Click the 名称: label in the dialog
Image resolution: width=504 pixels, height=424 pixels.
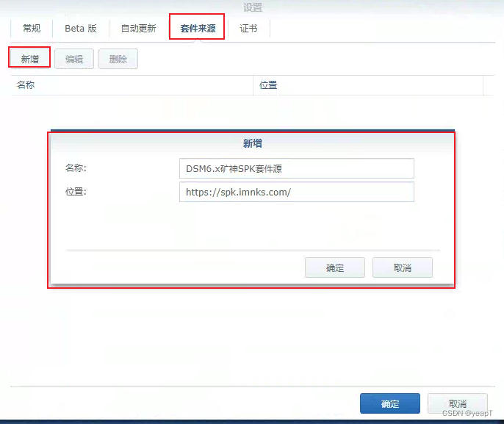(x=76, y=168)
